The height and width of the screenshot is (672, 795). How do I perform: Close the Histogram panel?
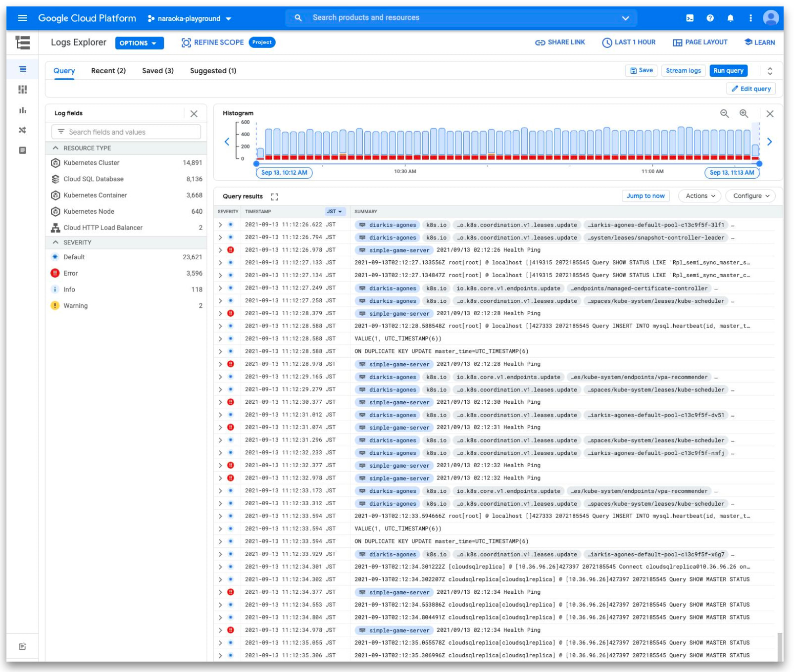770,114
